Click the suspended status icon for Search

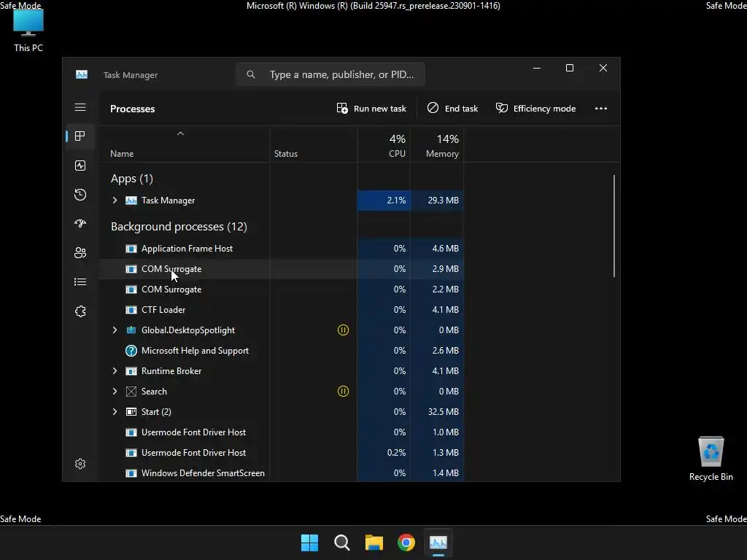tap(343, 392)
